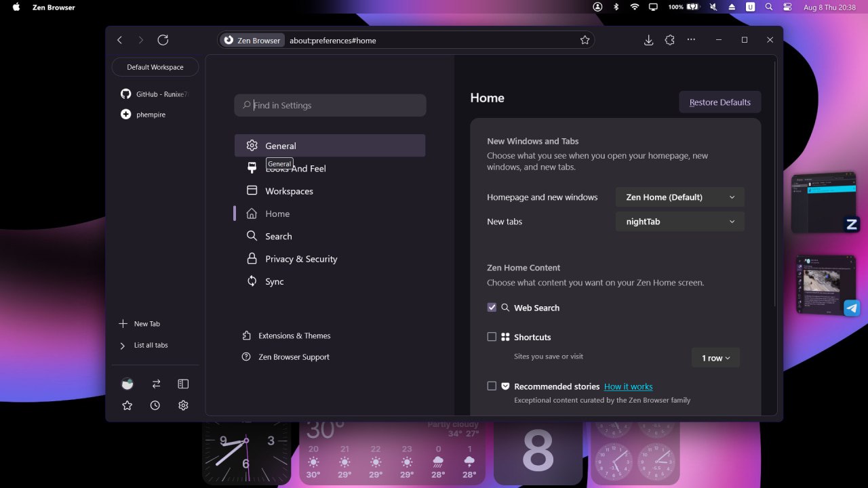Uncheck the Web Search checkbox
The height and width of the screenshot is (488, 868).
[x=492, y=308]
